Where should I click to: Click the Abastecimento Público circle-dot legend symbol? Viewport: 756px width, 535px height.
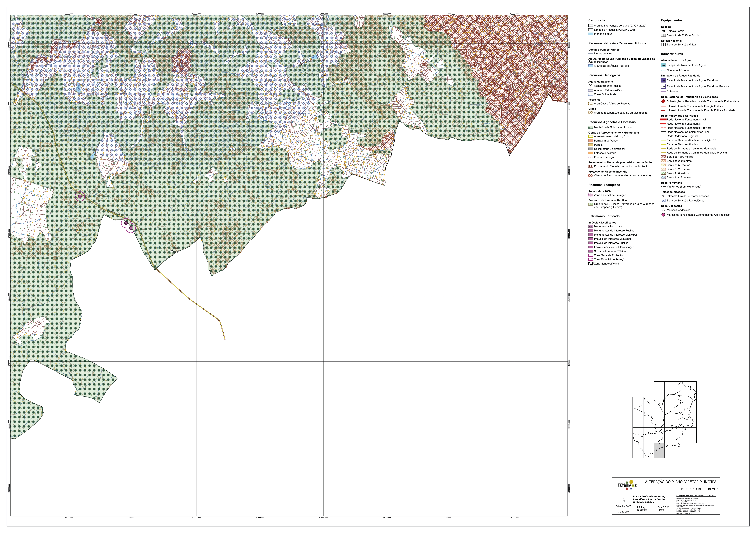pos(590,86)
